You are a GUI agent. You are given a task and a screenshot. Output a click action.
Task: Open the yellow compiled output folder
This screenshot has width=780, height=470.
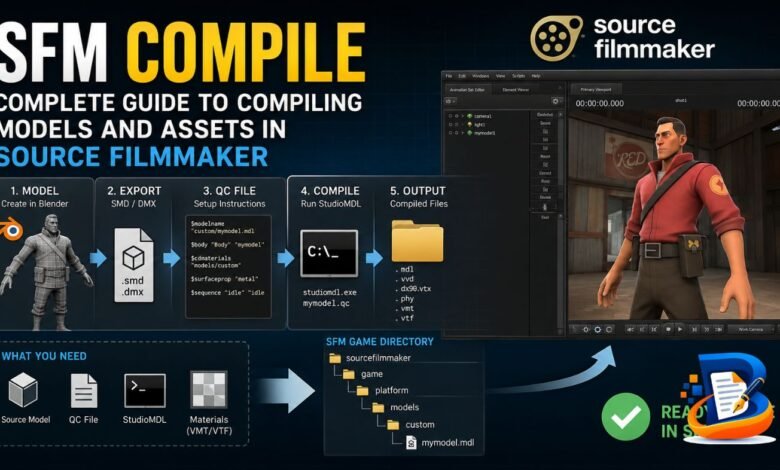pyautogui.click(x=417, y=241)
